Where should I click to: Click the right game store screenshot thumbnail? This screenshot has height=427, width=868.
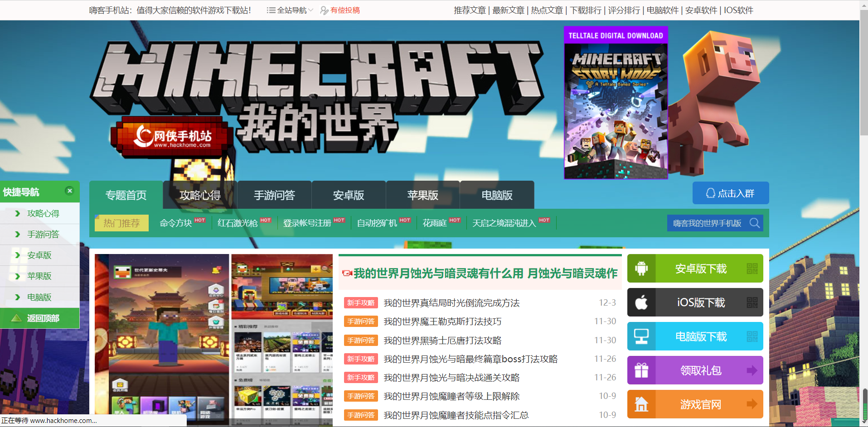click(x=282, y=340)
